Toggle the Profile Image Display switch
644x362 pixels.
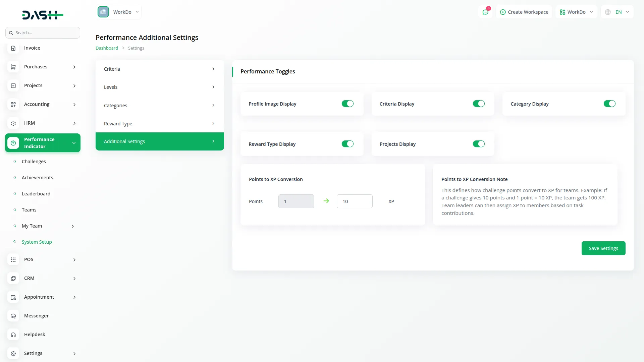pos(347,104)
